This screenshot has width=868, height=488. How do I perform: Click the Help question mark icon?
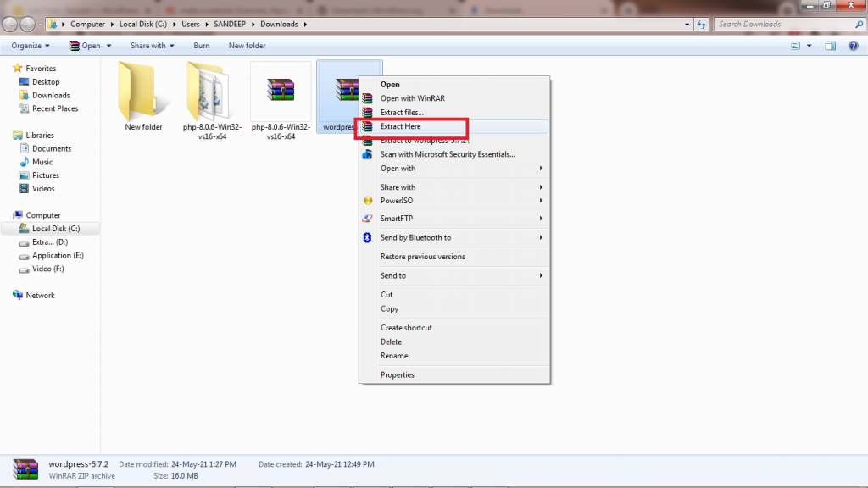click(x=851, y=46)
